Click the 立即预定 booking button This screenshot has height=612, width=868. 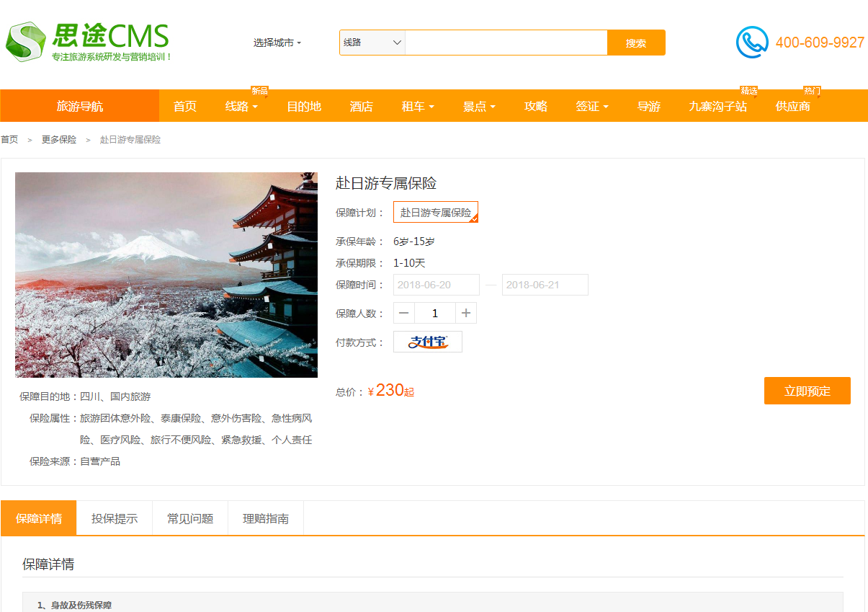pyautogui.click(x=807, y=391)
